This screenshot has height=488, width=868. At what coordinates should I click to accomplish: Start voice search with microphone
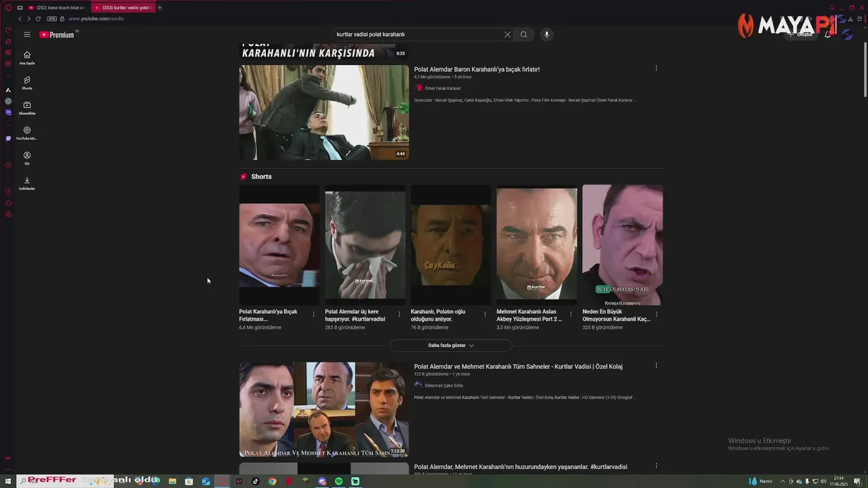547,35
